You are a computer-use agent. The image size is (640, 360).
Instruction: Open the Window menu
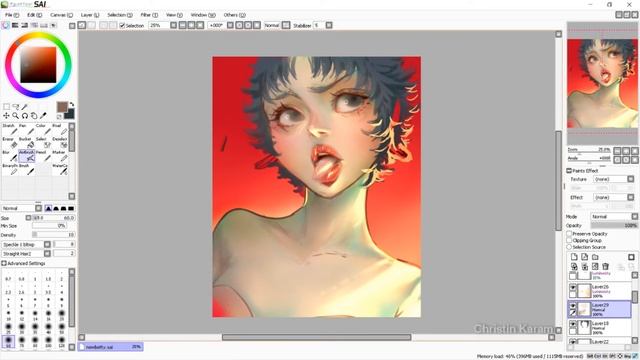click(x=203, y=15)
